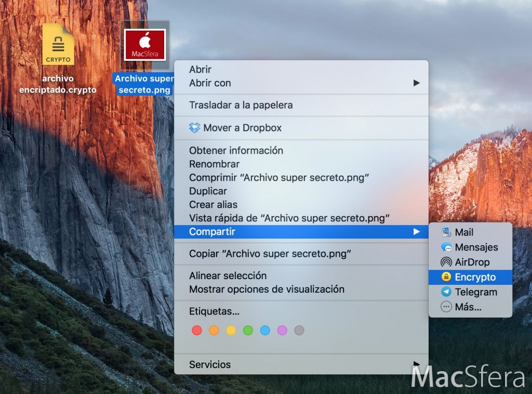The height and width of the screenshot is (394, 532).
Task: Apply the green tag color
Action: (248, 330)
